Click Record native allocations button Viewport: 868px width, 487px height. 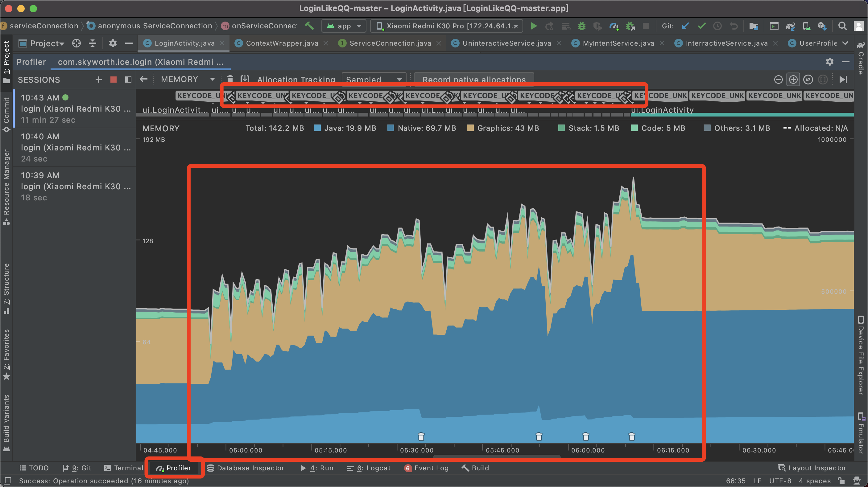[x=474, y=80]
